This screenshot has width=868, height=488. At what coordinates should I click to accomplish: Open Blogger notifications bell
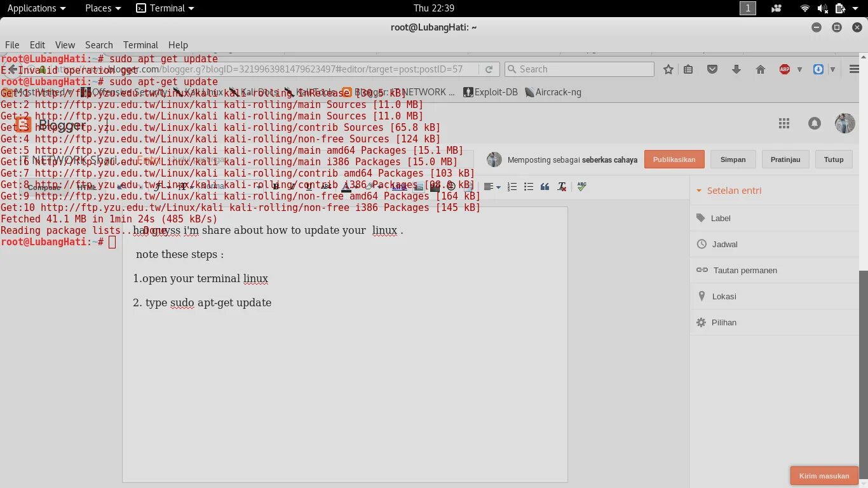(815, 123)
